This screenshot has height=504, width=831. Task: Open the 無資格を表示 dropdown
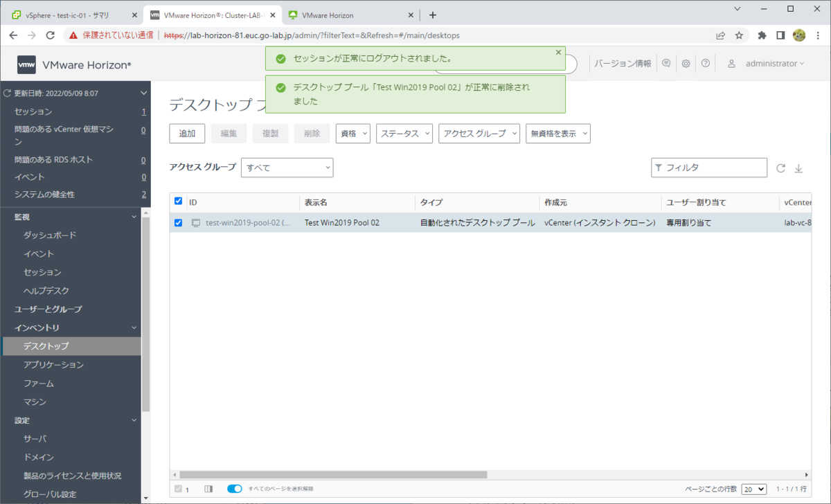pyautogui.click(x=558, y=134)
